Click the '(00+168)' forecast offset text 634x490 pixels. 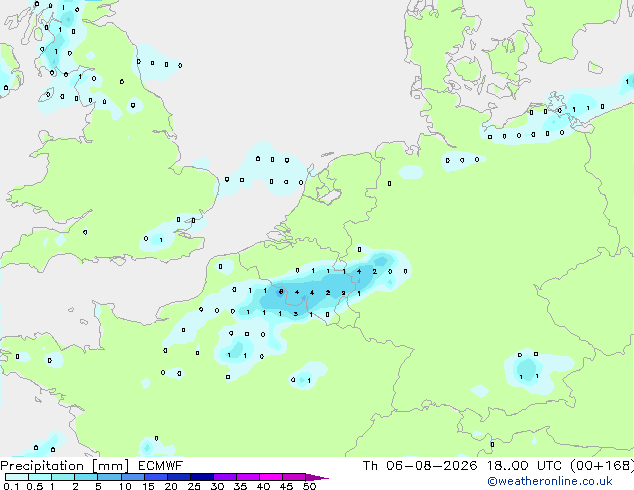click(602, 466)
